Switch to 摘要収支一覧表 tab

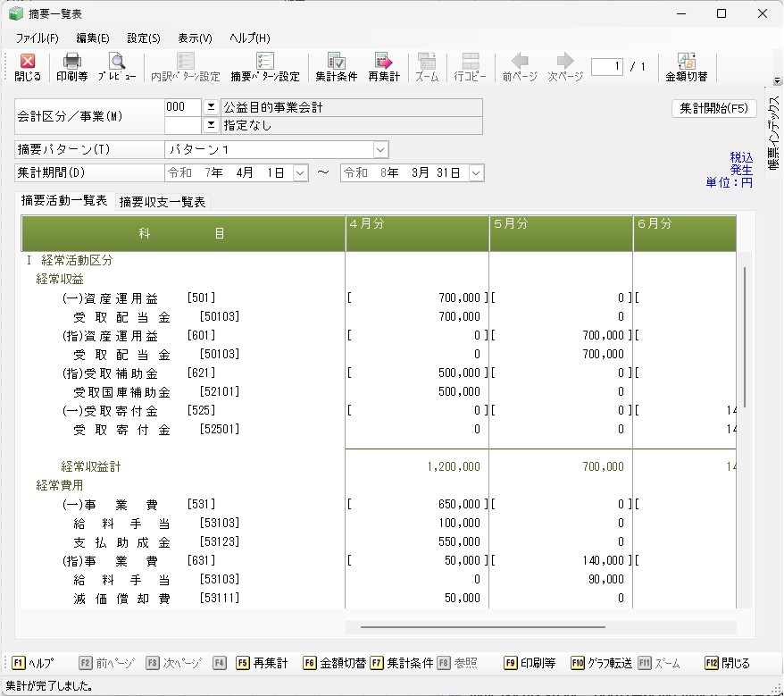point(163,202)
